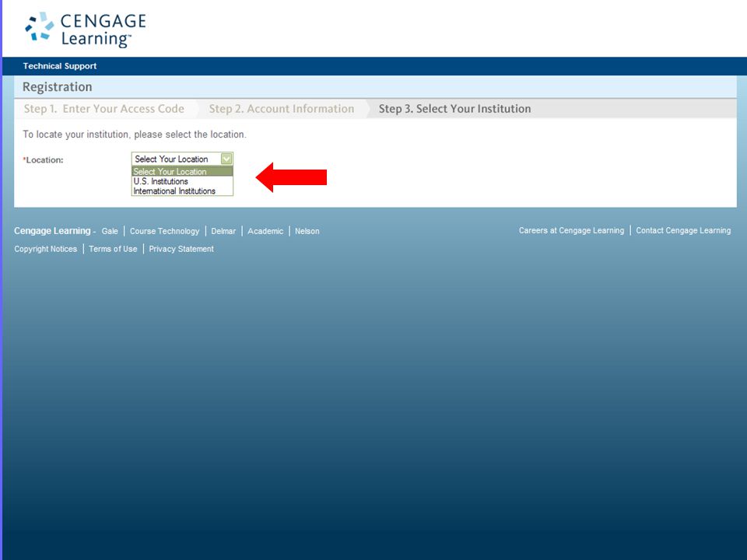
Task: Open the Nelson footer link
Action: 307,231
